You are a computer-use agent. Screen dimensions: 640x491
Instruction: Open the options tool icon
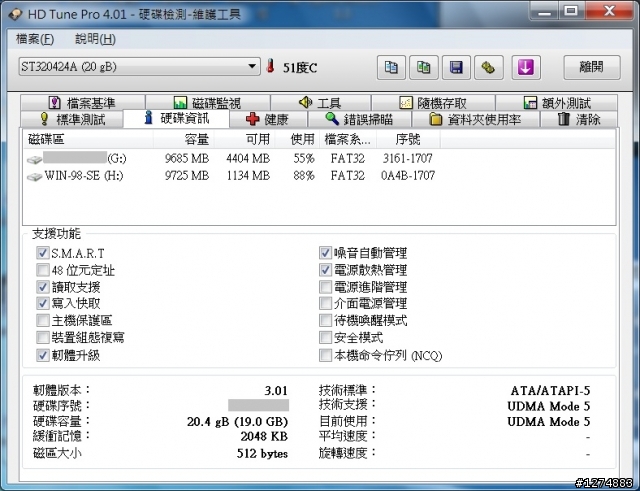click(x=489, y=67)
